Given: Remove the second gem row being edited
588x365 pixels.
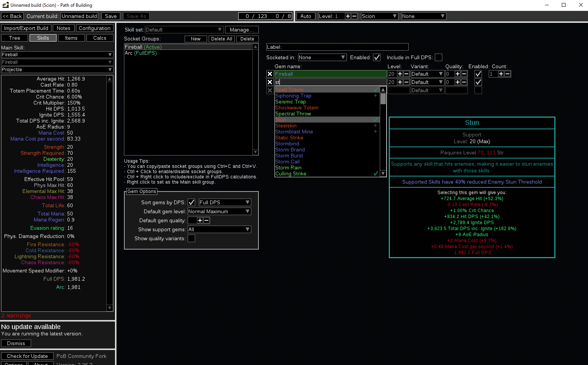Looking at the screenshot, I should pyautogui.click(x=270, y=82).
